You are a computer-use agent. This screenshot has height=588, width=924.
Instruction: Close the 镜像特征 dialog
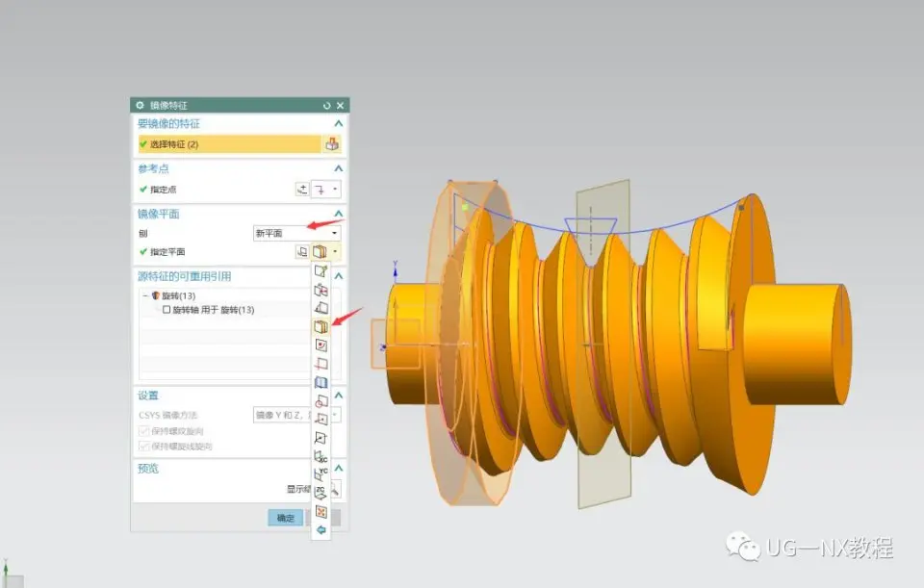point(340,106)
